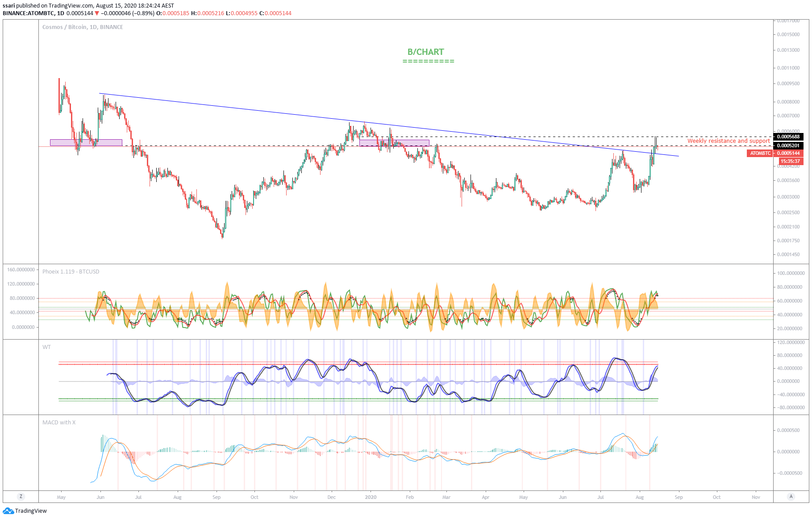This screenshot has width=812, height=519.
Task: Click the WT indicator title
Action: pos(46,347)
